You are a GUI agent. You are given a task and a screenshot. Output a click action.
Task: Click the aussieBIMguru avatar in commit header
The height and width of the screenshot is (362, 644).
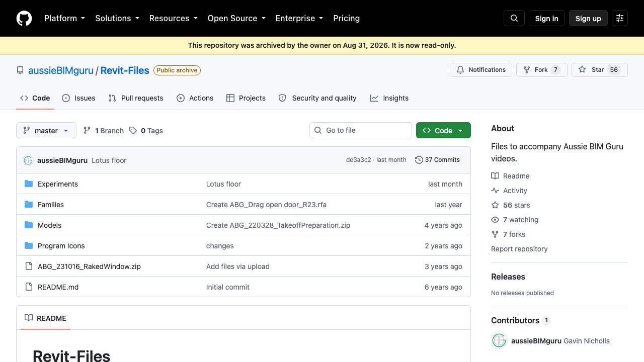tap(28, 160)
